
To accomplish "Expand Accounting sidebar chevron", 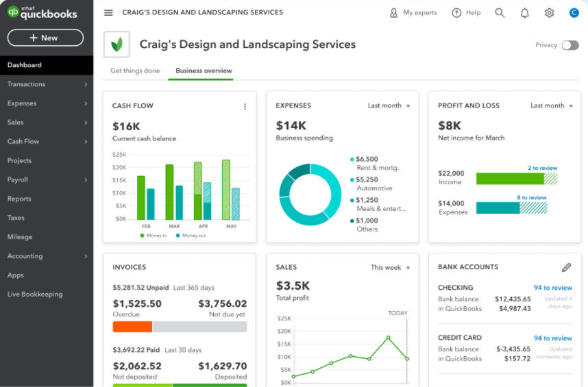I will click(86, 256).
